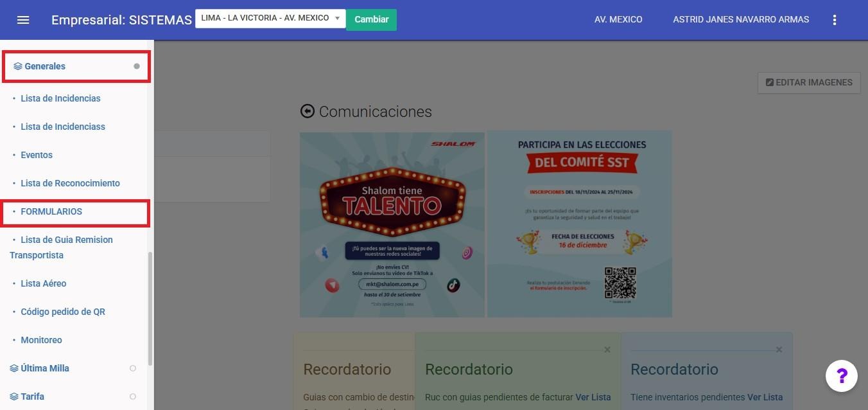Click the Tarifa layers icon
The height and width of the screenshot is (410, 868).
point(14,397)
